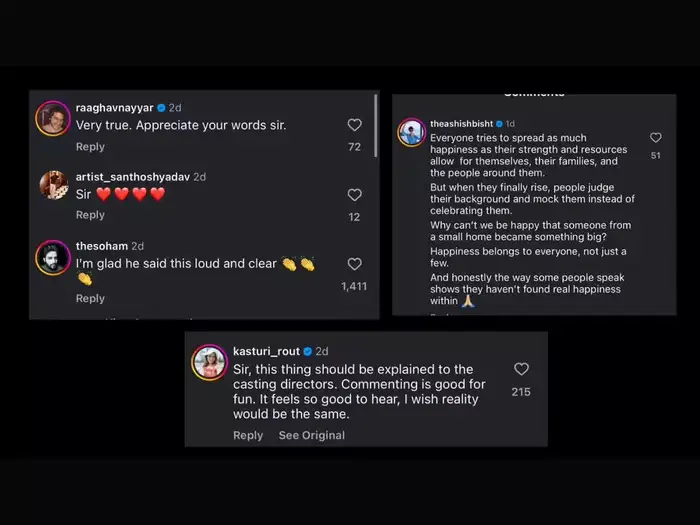700x525 pixels.
Task: Open the theashishbisht username link
Action: coord(461,124)
